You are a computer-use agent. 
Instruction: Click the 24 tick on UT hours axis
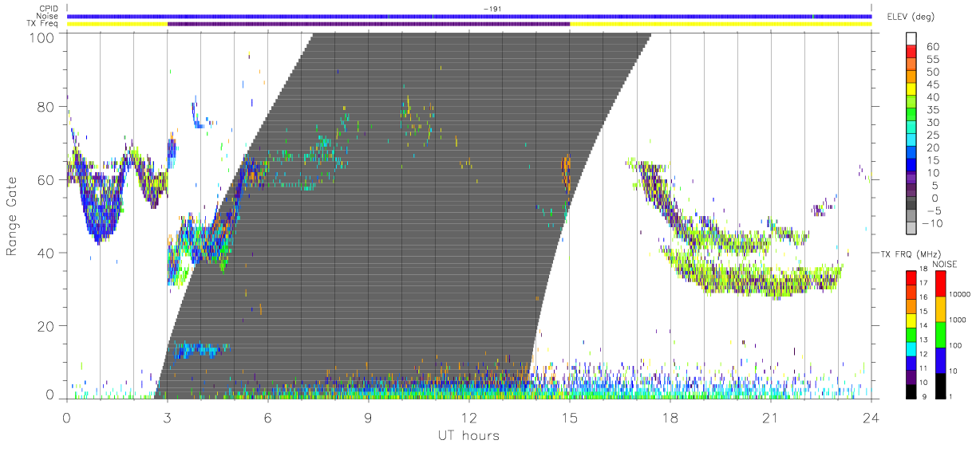point(871,417)
